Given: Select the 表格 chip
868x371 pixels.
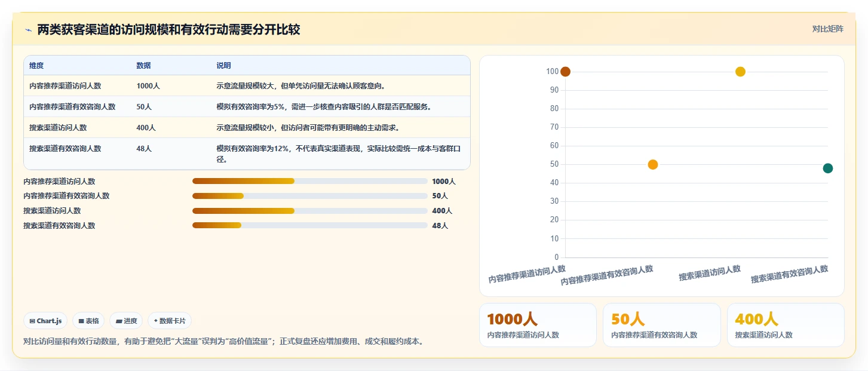Looking at the screenshot, I should (88, 321).
